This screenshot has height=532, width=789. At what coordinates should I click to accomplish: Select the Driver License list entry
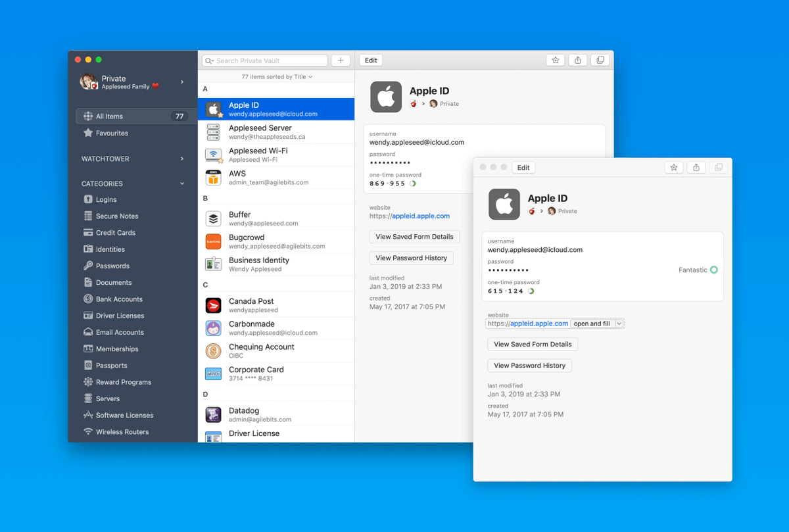[276, 434]
